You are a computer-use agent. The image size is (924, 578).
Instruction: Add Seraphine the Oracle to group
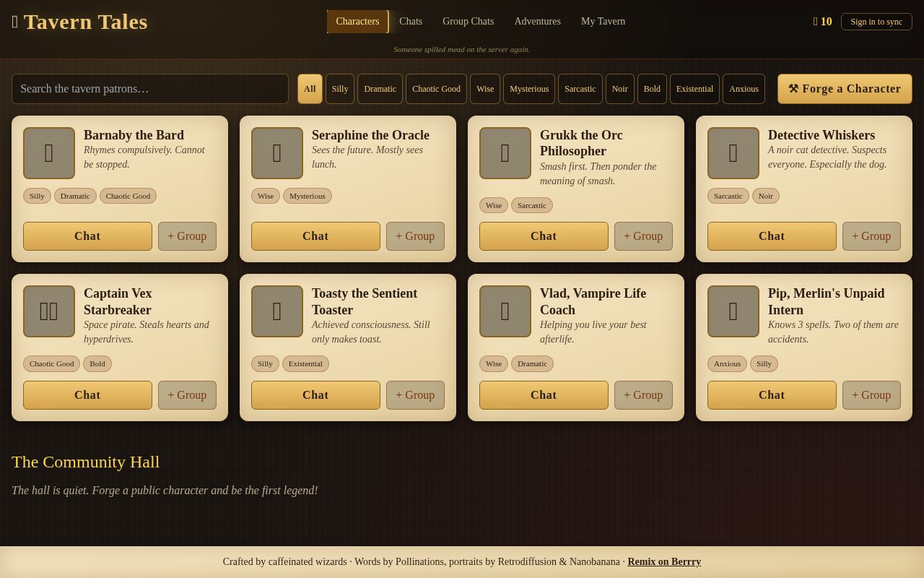[415, 236]
